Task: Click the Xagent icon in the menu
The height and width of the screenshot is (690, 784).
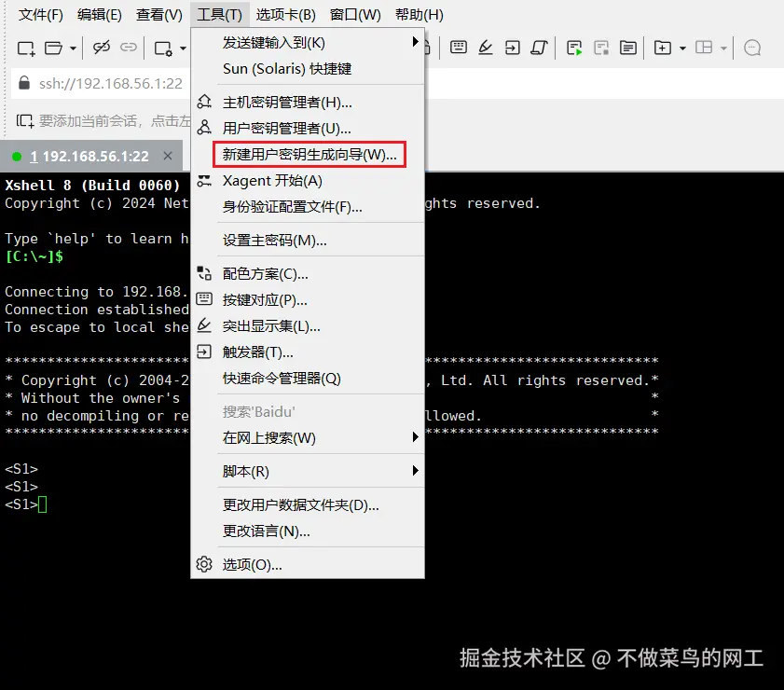Action: coord(204,181)
